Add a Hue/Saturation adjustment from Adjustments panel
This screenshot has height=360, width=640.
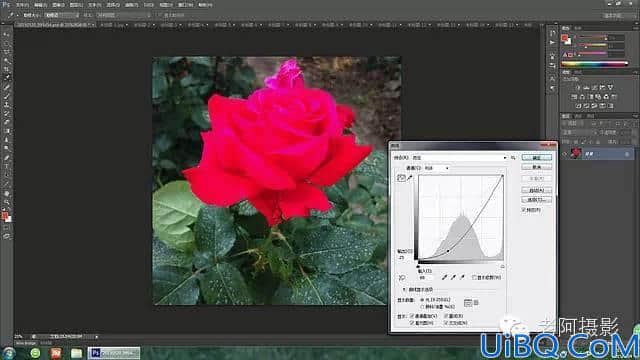(574, 97)
